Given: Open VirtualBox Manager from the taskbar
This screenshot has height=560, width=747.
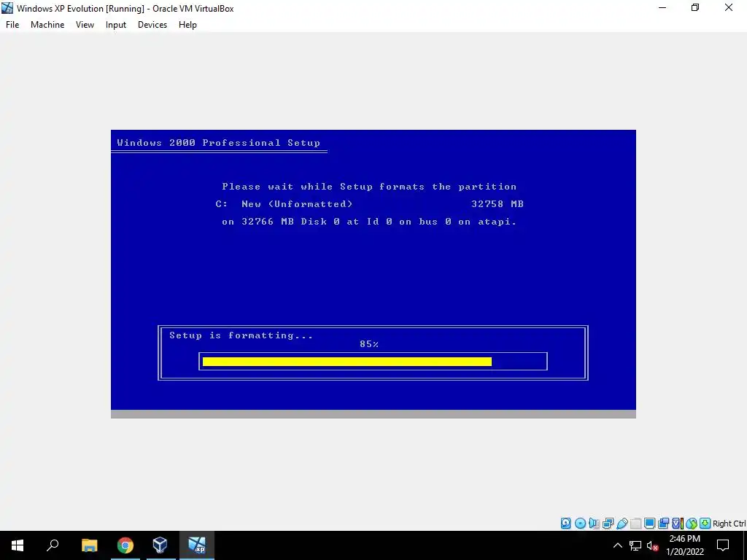Looking at the screenshot, I should pos(160,545).
